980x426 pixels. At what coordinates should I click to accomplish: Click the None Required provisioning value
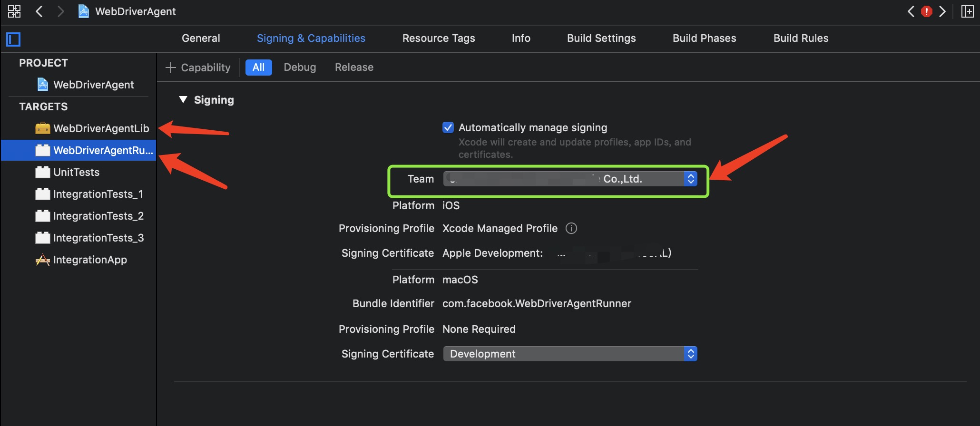click(479, 329)
